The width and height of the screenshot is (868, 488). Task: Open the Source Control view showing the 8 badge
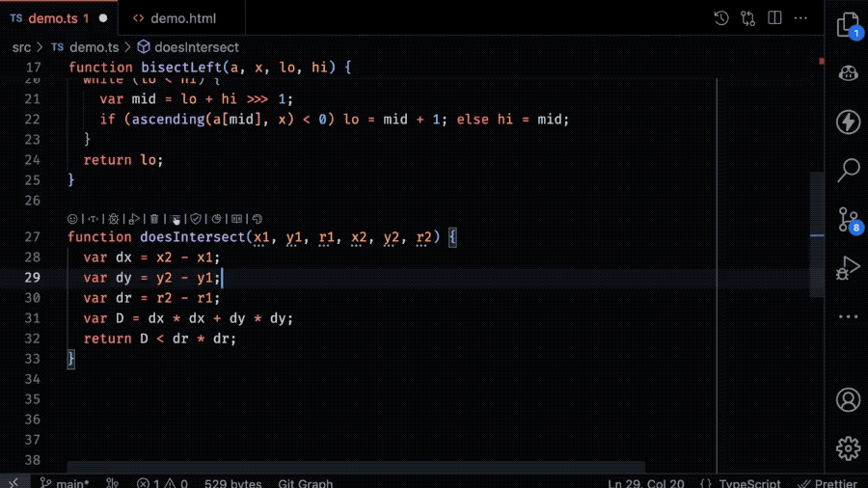(x=849, y=220)
